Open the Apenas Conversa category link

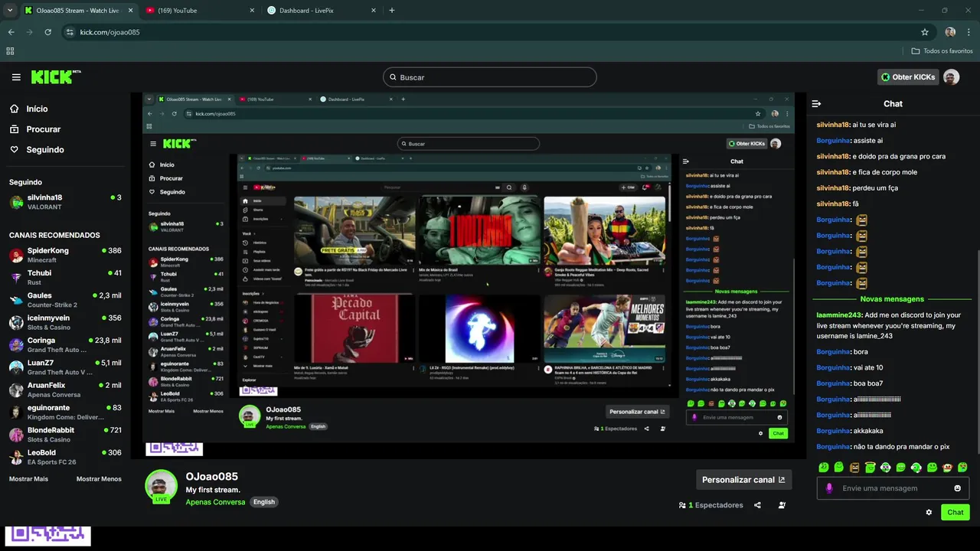[x=215, y=502]
